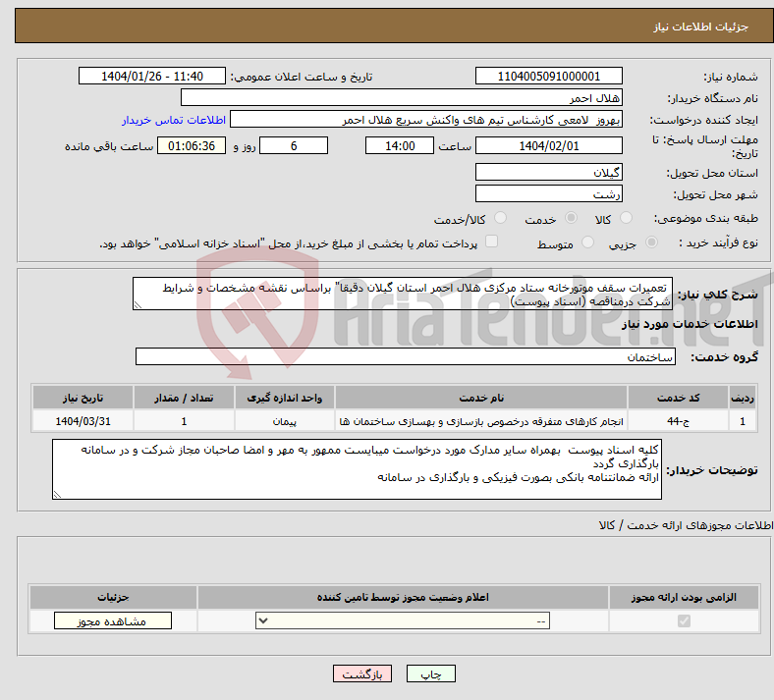The height and width of the screenshot is (700, 774).
Task: Click the description box resize grip
Action: click(x=138, y=305)
